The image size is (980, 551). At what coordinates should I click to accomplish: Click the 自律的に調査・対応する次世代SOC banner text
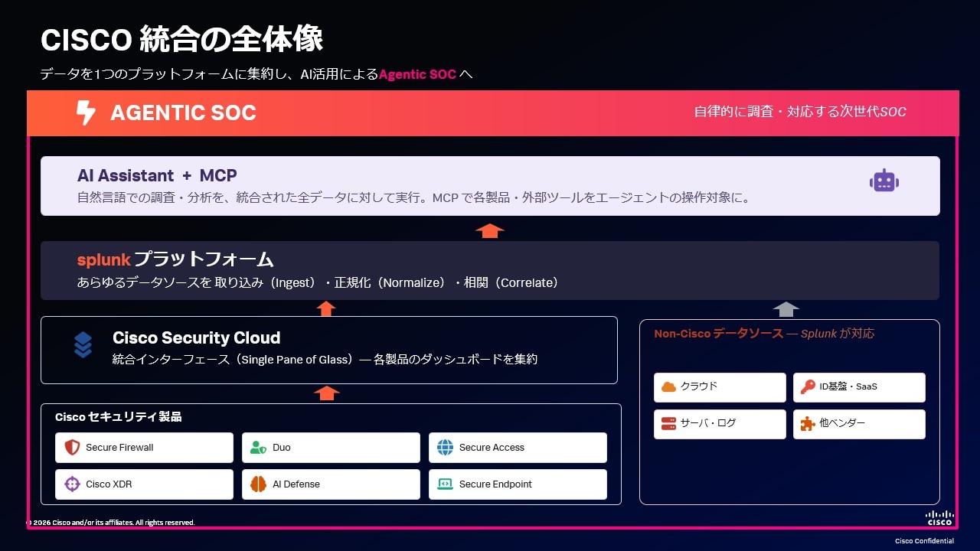pos(800,112)
